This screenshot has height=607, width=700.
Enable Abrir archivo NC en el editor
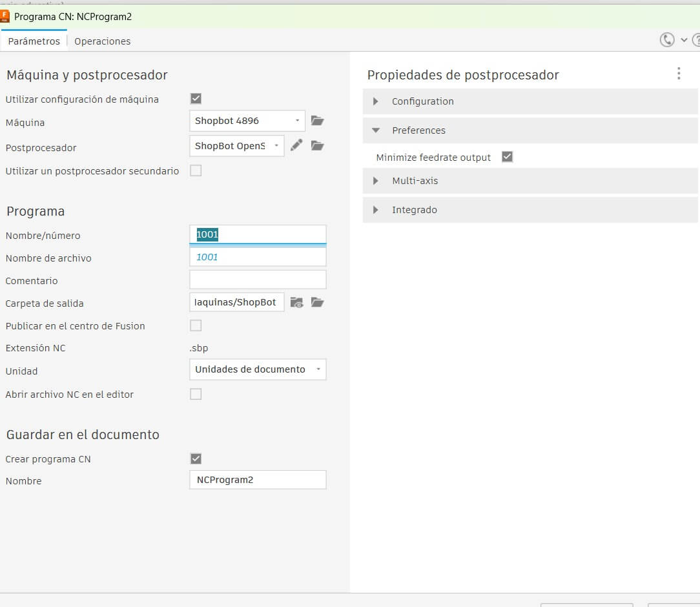click(196, 394)
